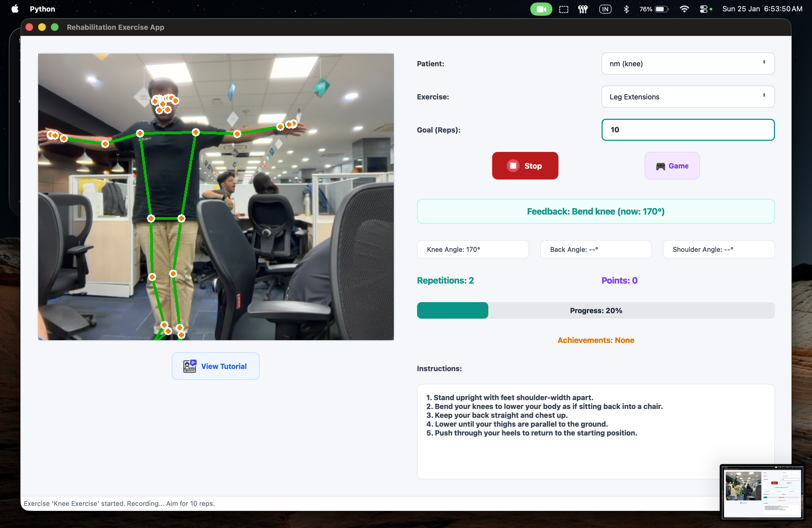Click the IN input source icon

click(x=605, y=9)
